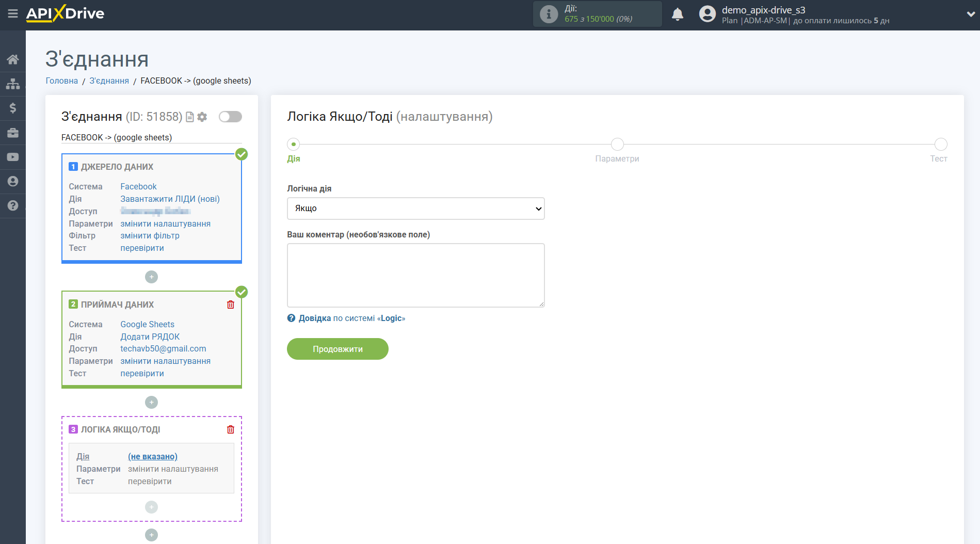The image size is (980, 544).
Task: Click (не вказано) action link
Action: coord(153,456)
